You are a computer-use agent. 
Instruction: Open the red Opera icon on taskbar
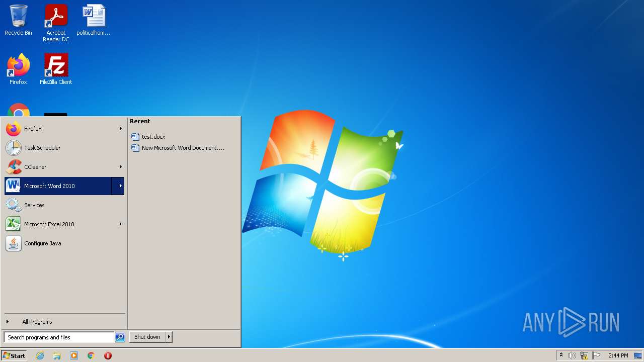[108, 355]
